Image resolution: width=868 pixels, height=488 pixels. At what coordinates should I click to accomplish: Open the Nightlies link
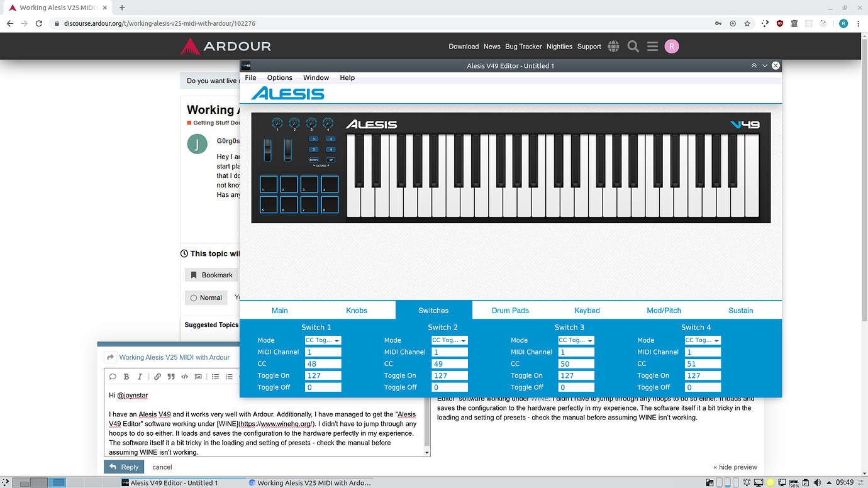[559, 47]
